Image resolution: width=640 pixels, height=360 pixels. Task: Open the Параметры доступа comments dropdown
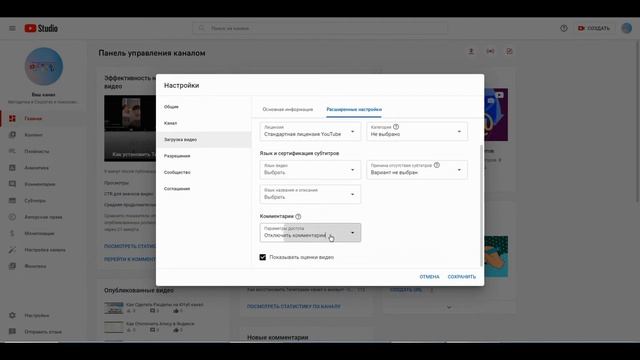click(310, 233)
